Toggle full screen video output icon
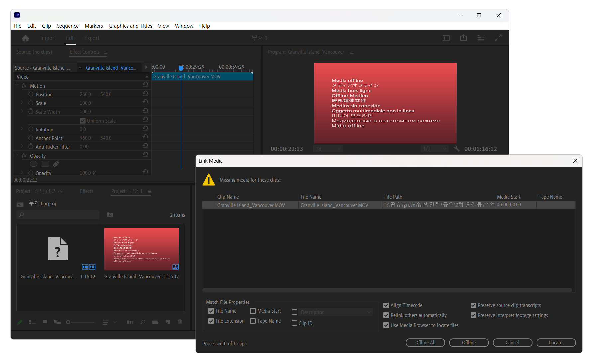Image resolution: width=596 pixels, height=364 pixels. pos(498,38)
